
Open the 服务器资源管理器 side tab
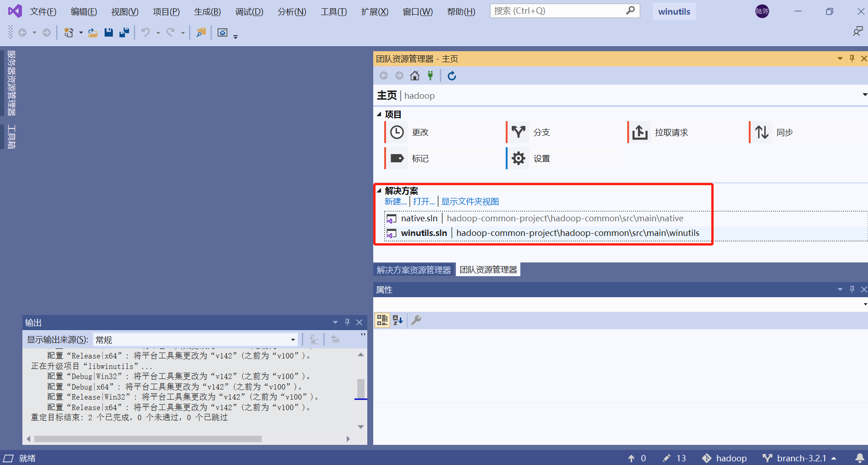(x=11, y=83)
